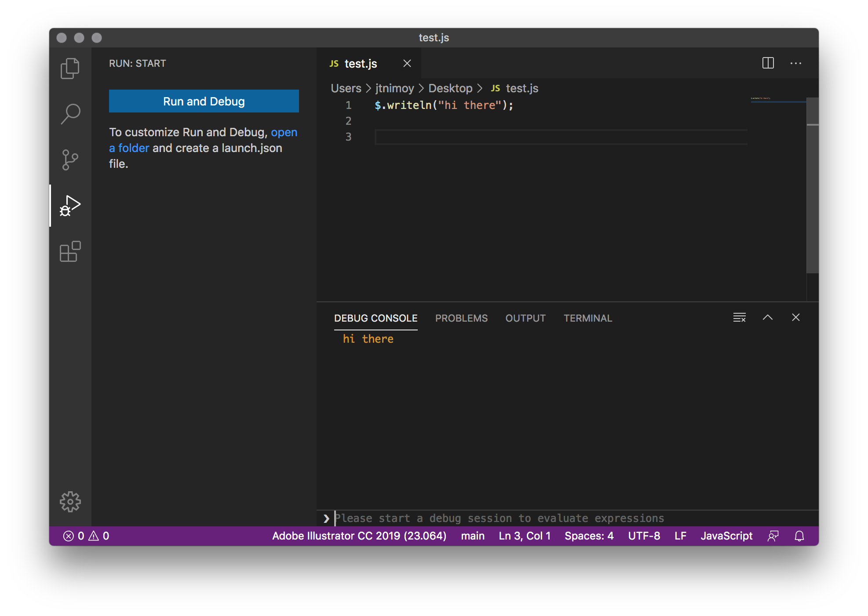This screenshot has width=868, height=616.
Task: Open the test.js breadcrumb item
Action: [x=514, y=88]
